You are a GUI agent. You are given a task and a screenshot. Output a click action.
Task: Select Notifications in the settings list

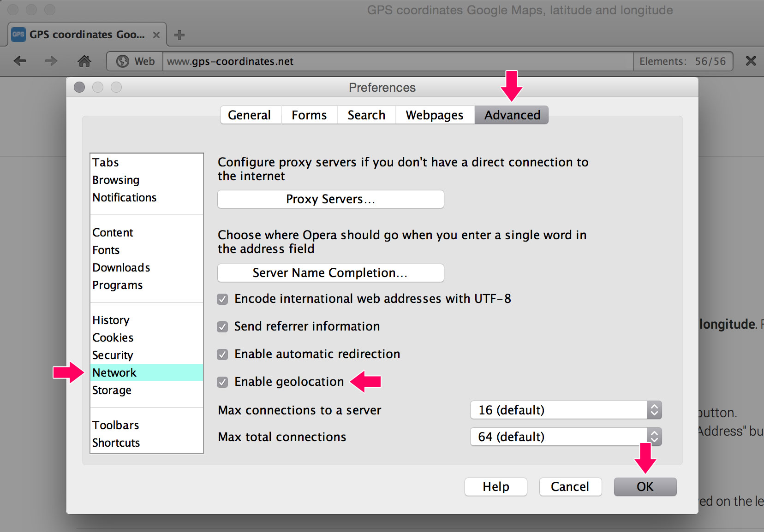pos(147,197)
